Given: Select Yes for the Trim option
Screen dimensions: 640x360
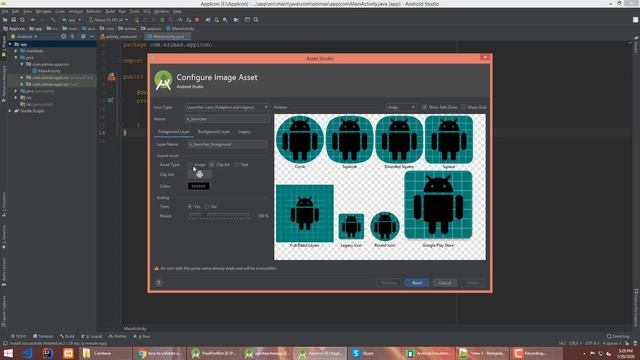Looking at the screenshot, I should tap(190, 207).
